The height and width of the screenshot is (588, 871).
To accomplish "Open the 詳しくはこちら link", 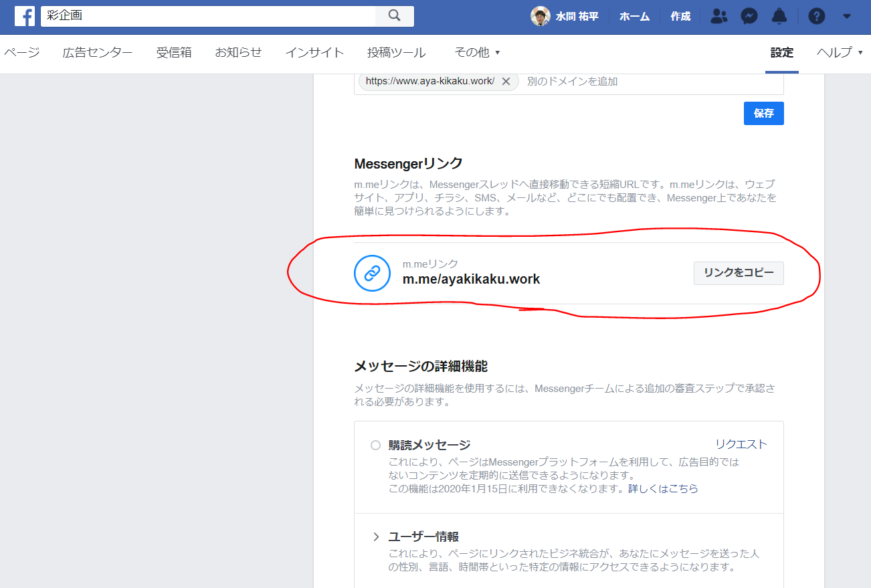I will (663, 489).
